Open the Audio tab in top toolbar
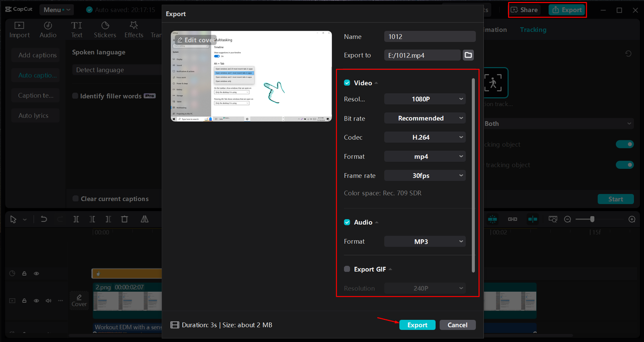Image resolution: width=644 pixels, height=342 pixels. coord(48,30)
